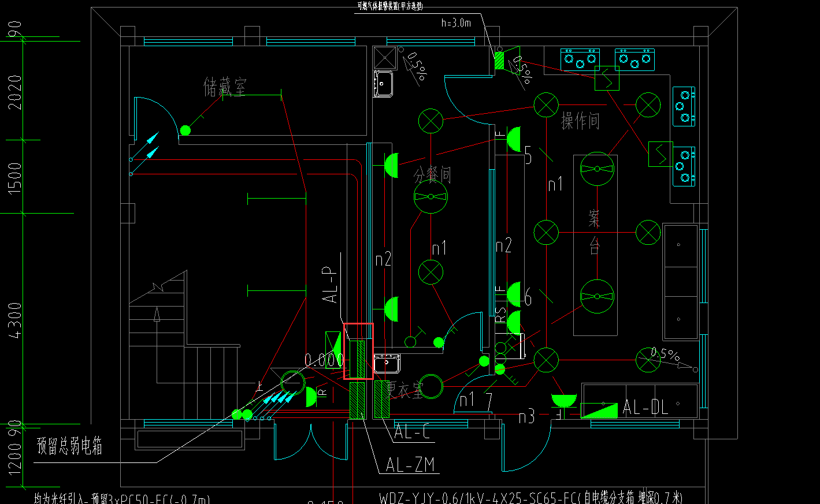Click the 储藏室 room label
820x504 pixels.
[x=225, y=87]
